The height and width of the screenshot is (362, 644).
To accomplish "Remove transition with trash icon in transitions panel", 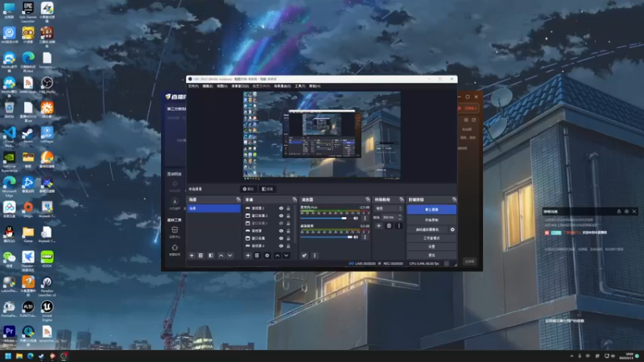I will (389, 226).
